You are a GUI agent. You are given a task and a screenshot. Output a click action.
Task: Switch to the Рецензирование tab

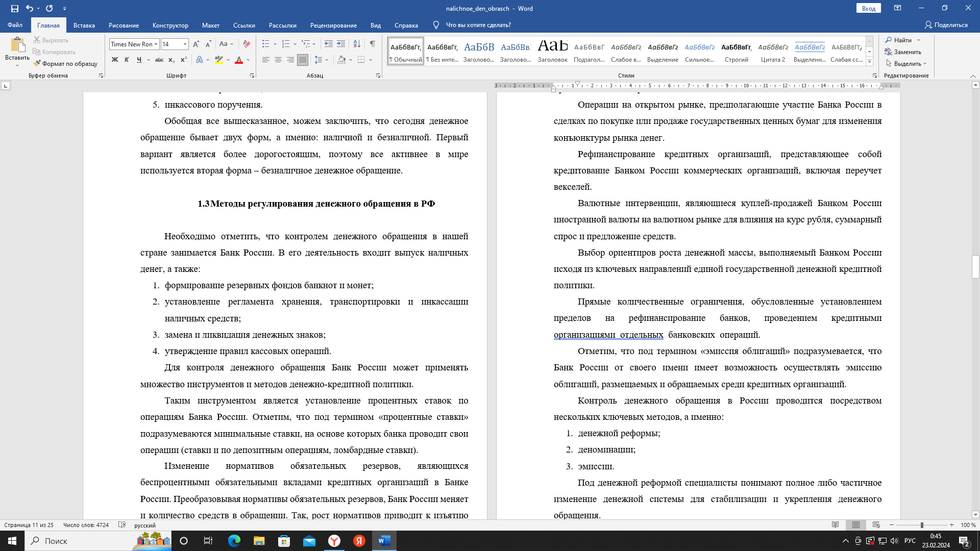click(333, 25)
